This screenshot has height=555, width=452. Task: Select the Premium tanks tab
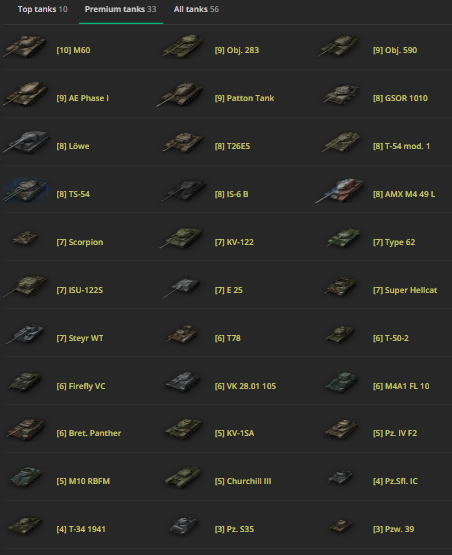coord(120,9)
